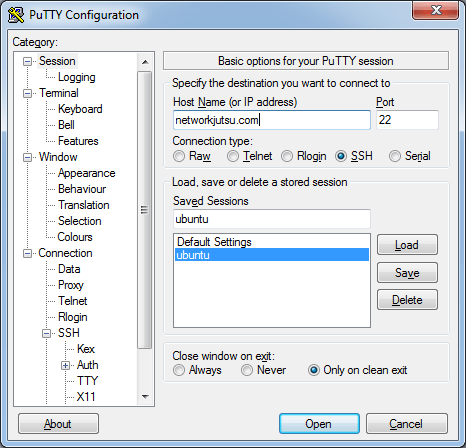Viewport: 466px width, 448px height.
Task: Open the X11 category
Action: point(86,397)
